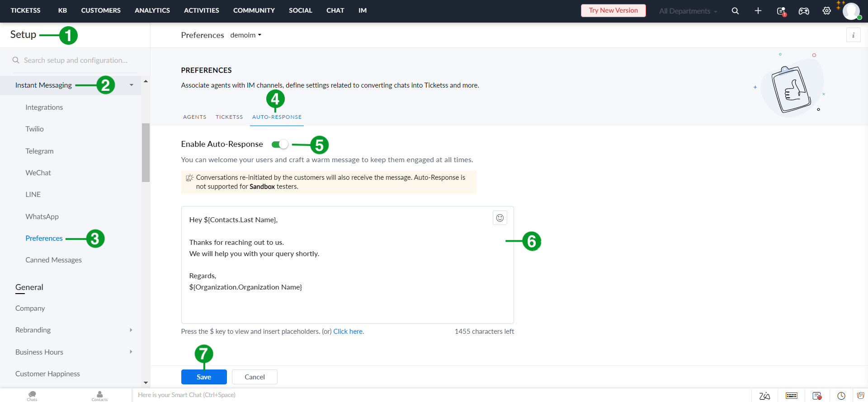
Task: Open the All Departments dropdown
Action: point(688,11)
